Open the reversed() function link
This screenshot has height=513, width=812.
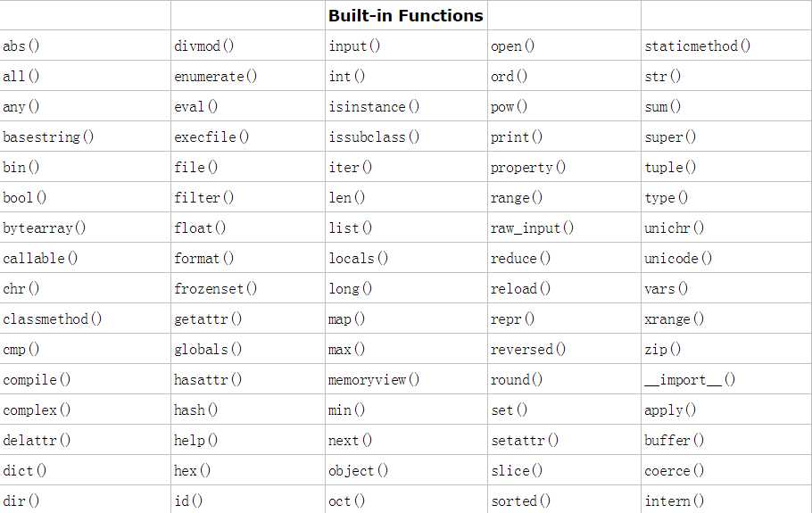pyautogui.click(x=528, y=350)
